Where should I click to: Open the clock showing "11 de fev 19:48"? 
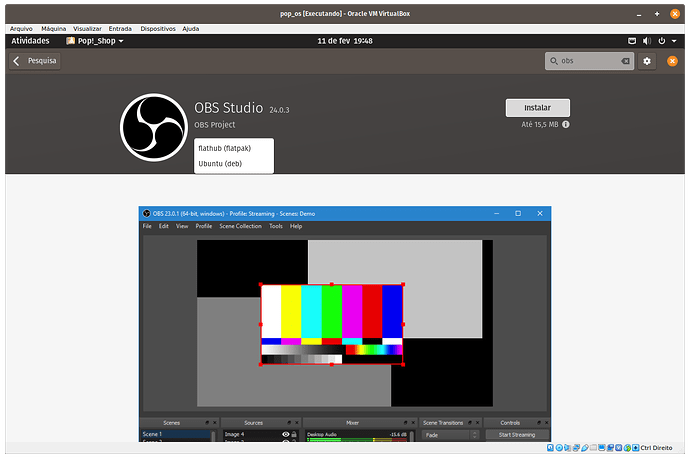coord(345,41)
